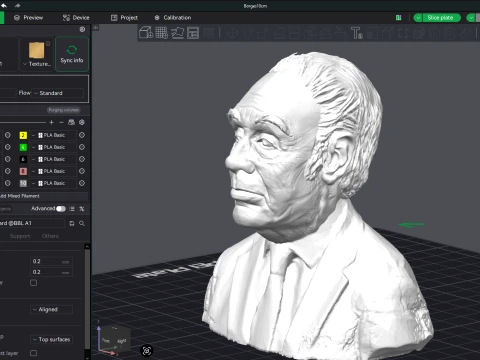Image resolution: width=480 pixels, height=360 pixels.
Task: Click the edit icon on Textured plate thumbnail
Action: coord(48,43)
